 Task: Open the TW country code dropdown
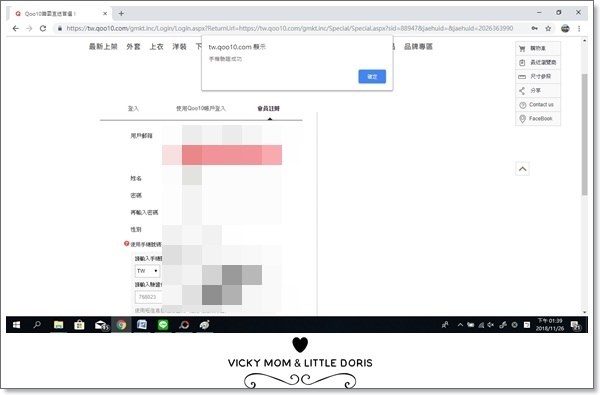(x=147, y=271)
